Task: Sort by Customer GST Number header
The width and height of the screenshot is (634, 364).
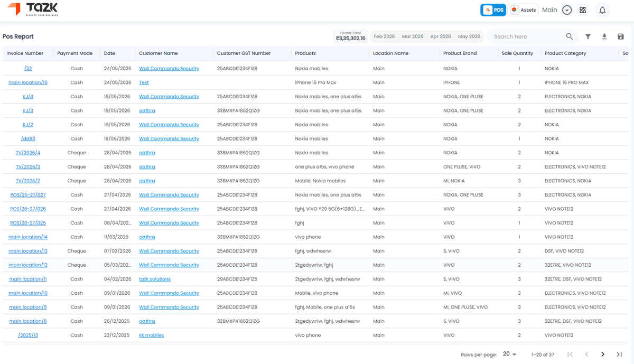Action: click(x=244, y=53)
